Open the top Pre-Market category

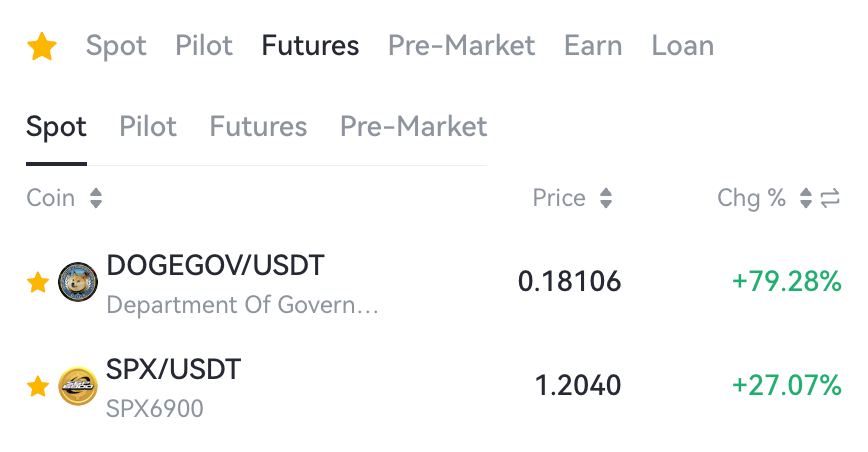(x=461, y=45)
